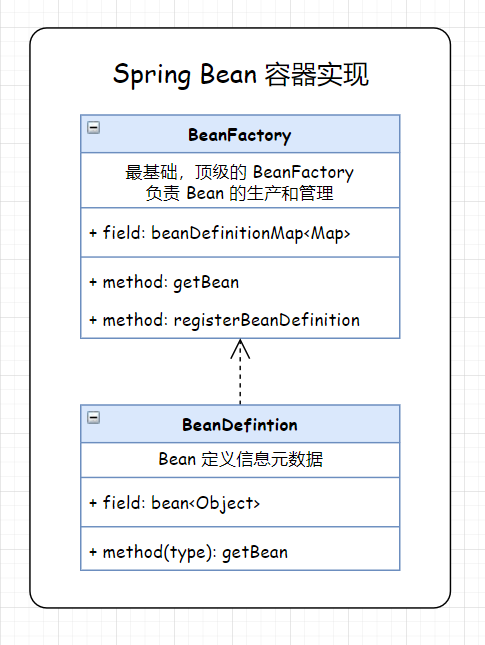Collapse the BeanDefintion class box
485x645 pixels.
(93, 418)
